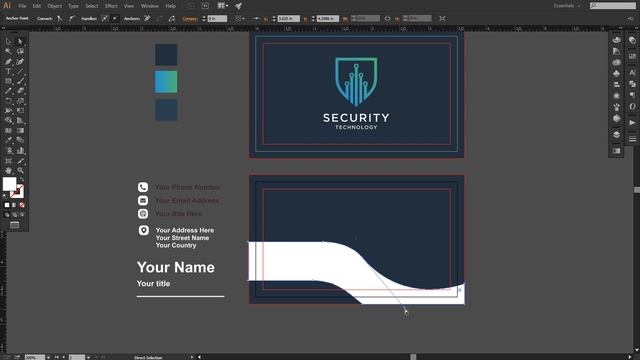Toggle hide handles for selected anchors
640x360 pixels.
point(115,18)
